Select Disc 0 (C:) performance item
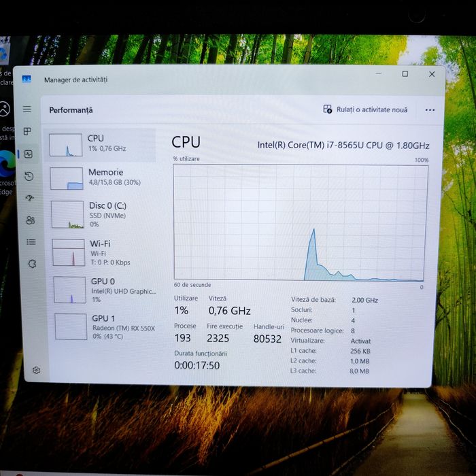Viewport: 476px width, 476px height. tap(102, 214)
